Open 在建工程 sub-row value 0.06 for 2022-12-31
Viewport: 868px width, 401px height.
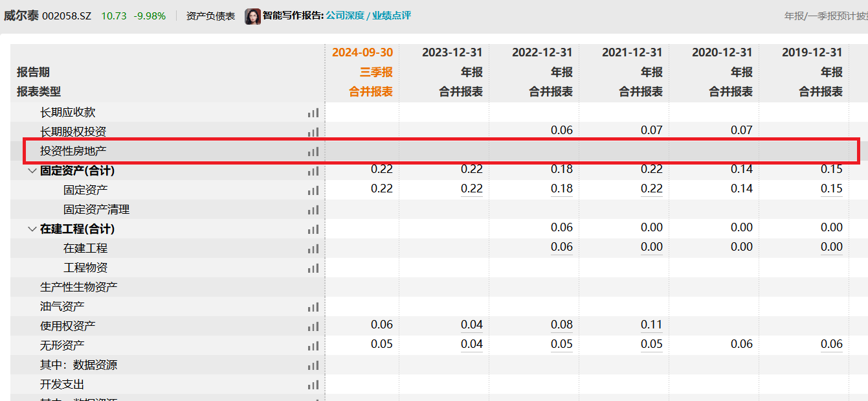pyautogui.click(x=562, y=247)
